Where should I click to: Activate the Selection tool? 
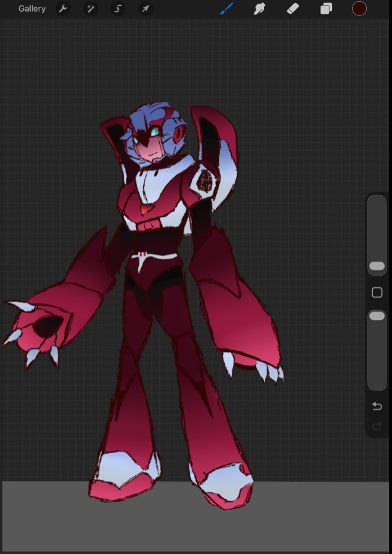pyautogui.click(x=118, y=9)
